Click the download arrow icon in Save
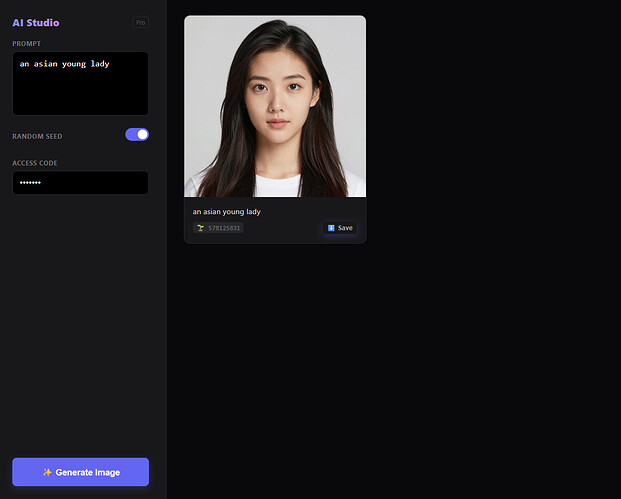 [x=331, y=228]
